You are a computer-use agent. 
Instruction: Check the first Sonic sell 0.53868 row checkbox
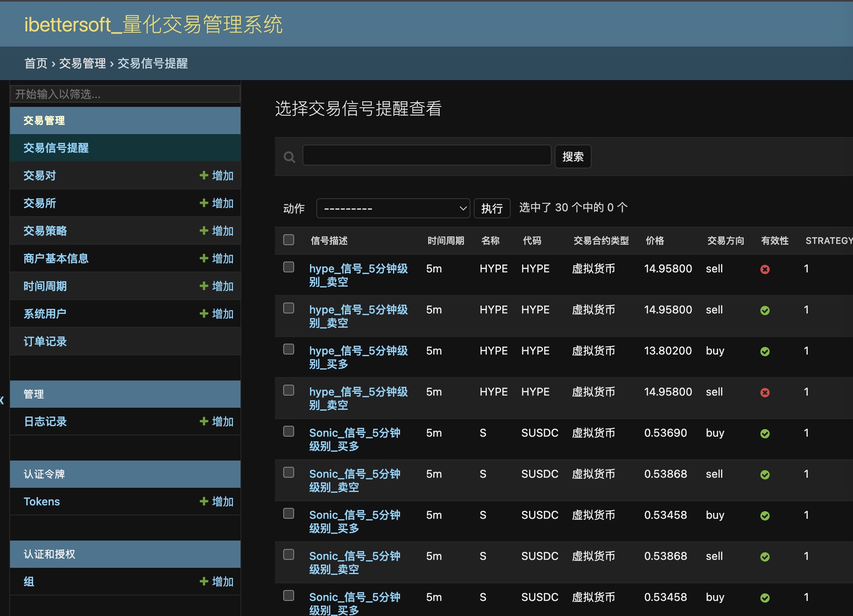point(289,472)
